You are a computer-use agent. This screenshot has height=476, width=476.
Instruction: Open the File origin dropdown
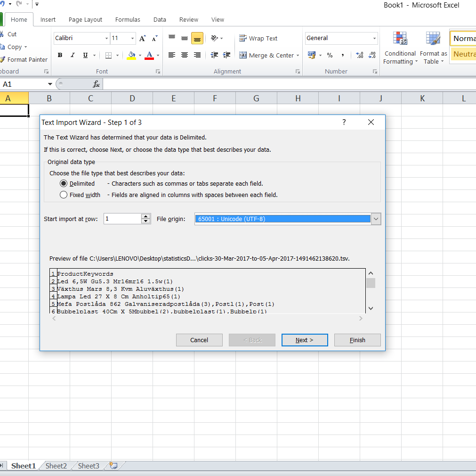(376, 219)
